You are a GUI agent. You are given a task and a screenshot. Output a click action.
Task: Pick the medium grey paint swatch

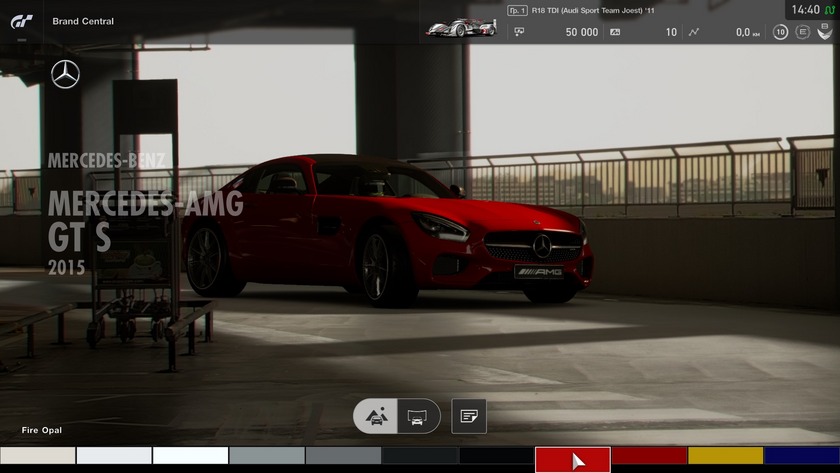(x=266, y=455)
